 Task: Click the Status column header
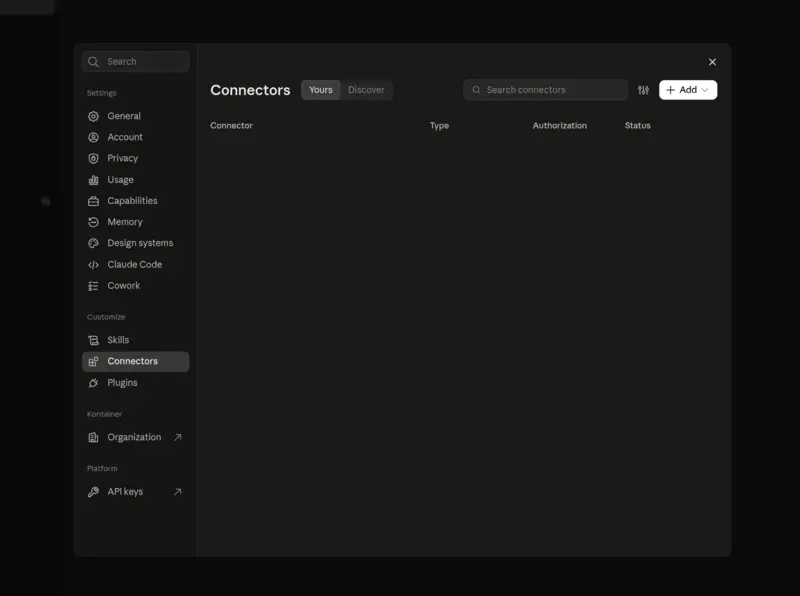pos(638,126)
